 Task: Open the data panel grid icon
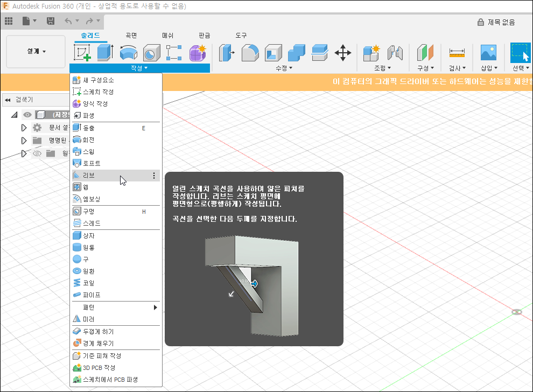[9, 21]
